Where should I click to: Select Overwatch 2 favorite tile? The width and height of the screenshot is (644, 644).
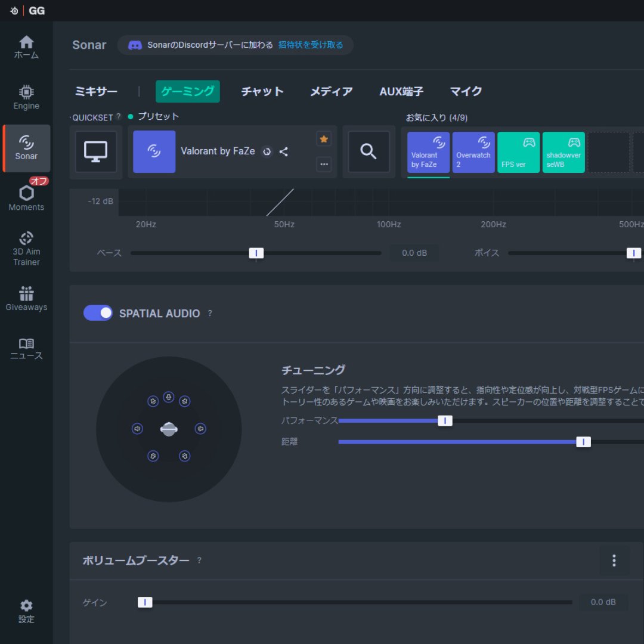pos(473,153)
